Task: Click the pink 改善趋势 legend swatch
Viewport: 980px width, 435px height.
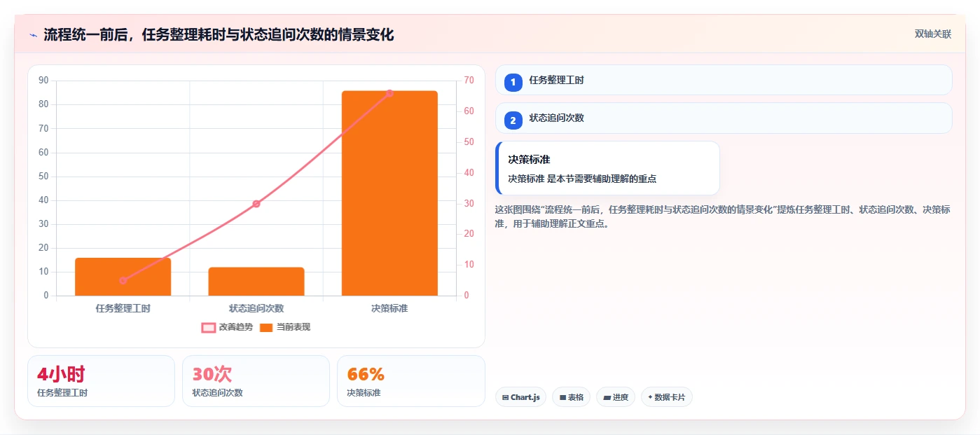Action: [x=208, y=327]
